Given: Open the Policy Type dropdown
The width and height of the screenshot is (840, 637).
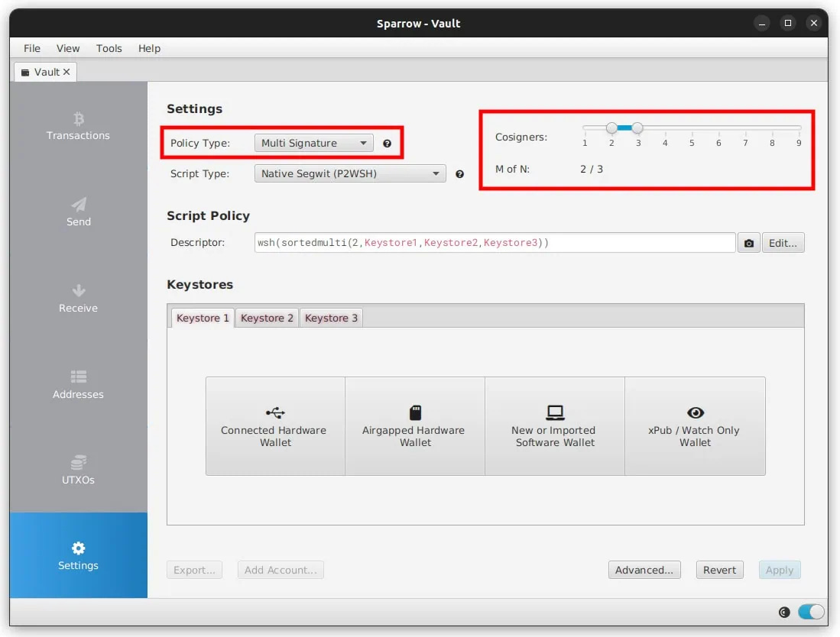Looking at the screenshot, I should point(314,143).
